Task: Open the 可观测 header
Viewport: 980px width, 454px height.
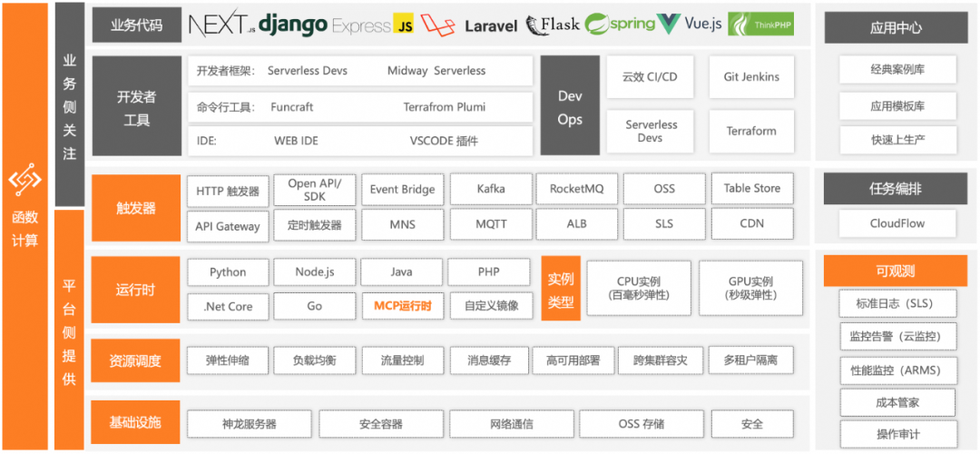Action: (896, 271)
